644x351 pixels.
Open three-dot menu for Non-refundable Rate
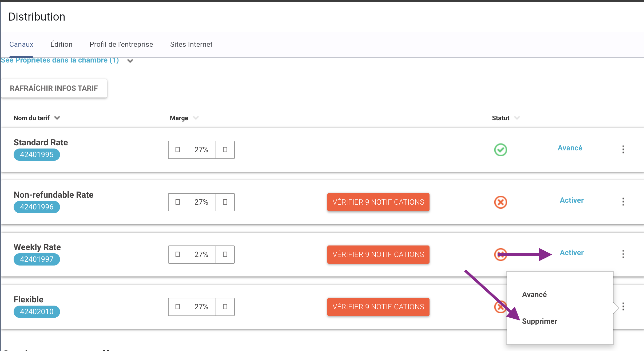(623, 202)
